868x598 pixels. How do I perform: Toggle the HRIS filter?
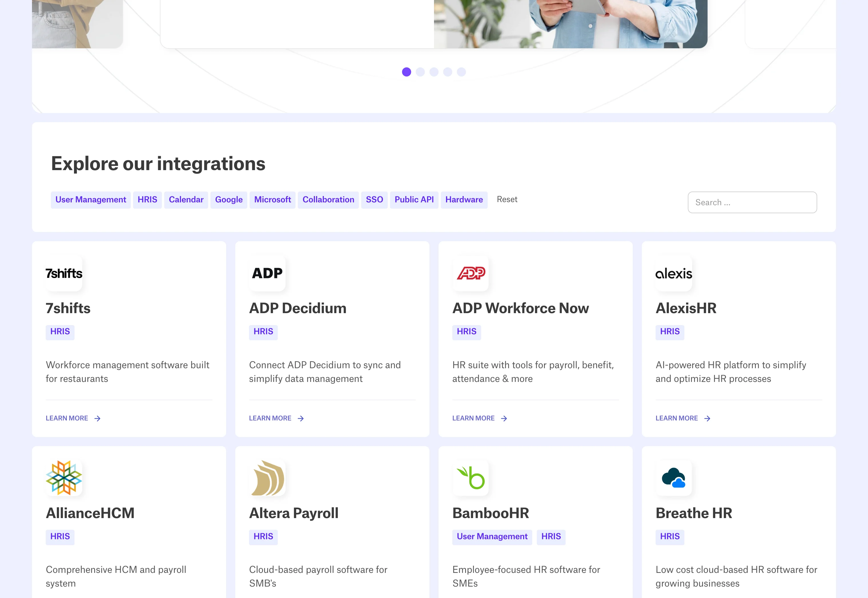point(147,200)
